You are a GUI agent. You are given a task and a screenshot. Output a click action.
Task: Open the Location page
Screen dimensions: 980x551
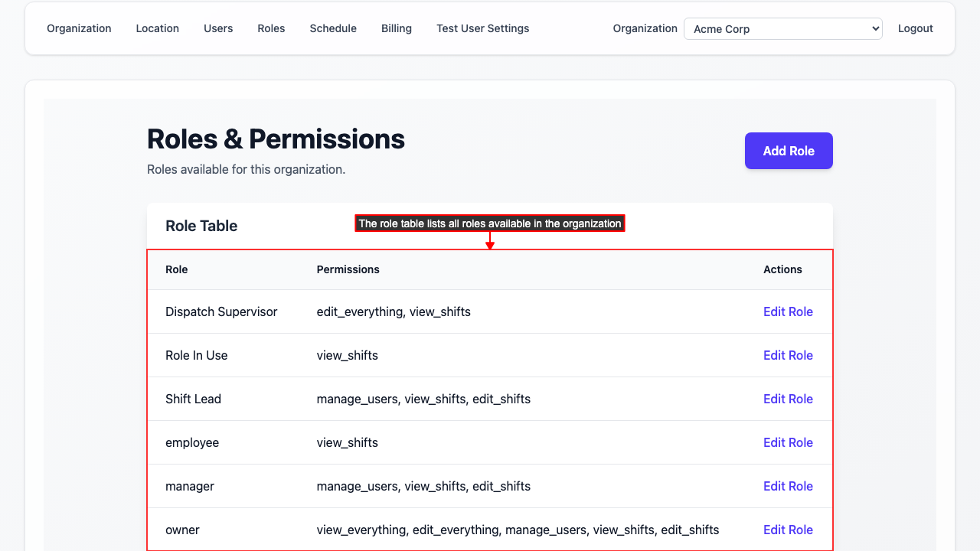pyautogui.click(x=157, y=28)
